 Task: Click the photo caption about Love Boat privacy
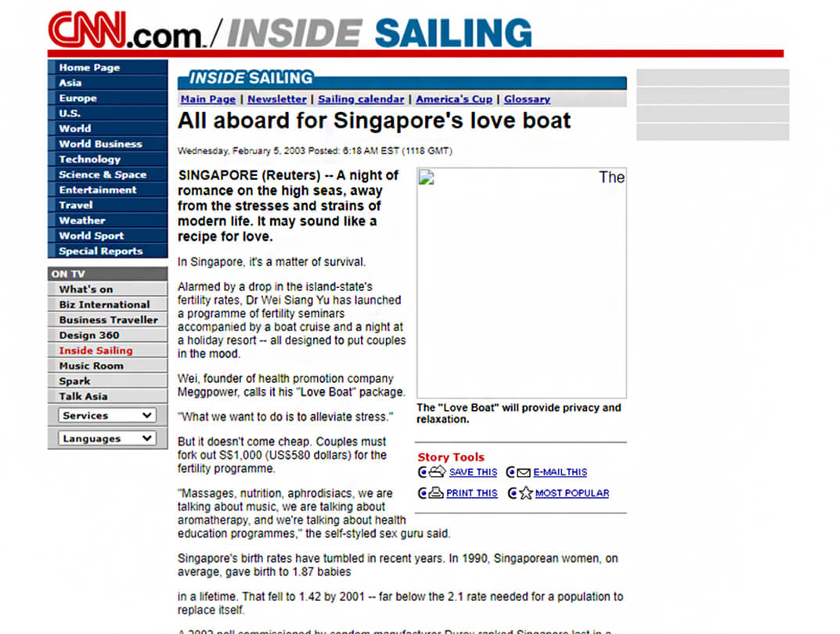(x=518, y=413)
